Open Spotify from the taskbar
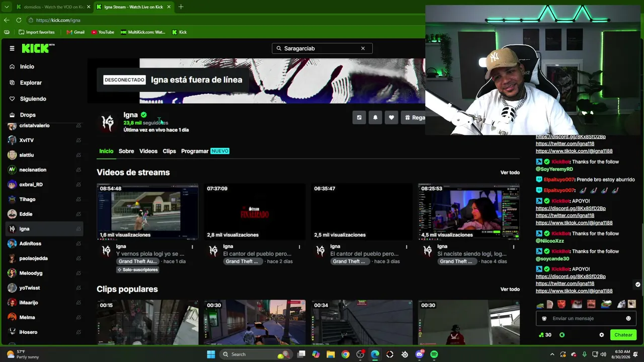The image size is (644, 362). 434,354
